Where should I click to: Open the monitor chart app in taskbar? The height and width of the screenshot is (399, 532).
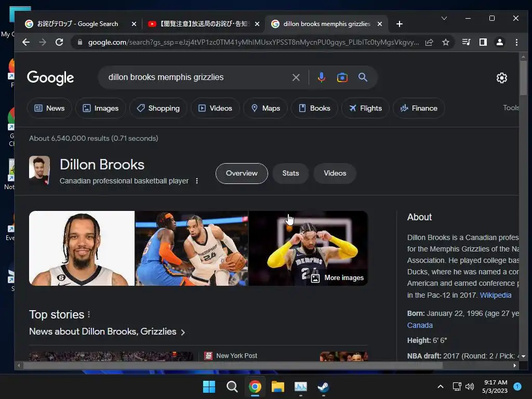301,387
